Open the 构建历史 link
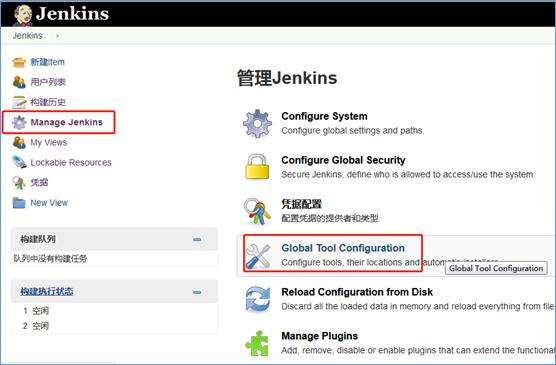Screen dimensions: 556x365 coord(48,102)
